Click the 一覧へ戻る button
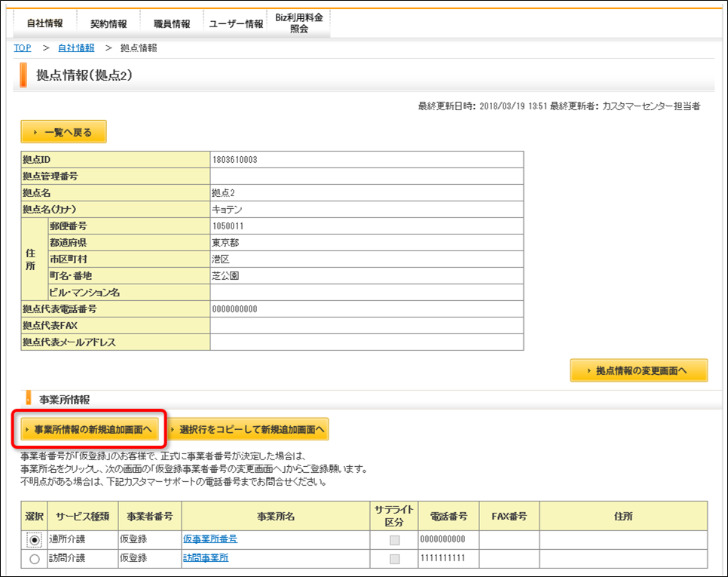The width and height of the screenshot is (728, 577). pos(63,132)
